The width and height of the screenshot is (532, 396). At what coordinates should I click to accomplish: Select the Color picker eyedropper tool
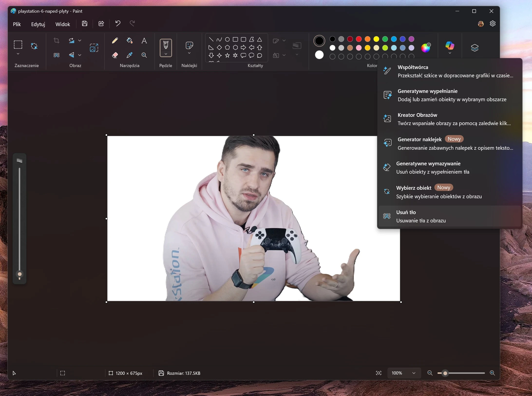[x=130, y=55]
